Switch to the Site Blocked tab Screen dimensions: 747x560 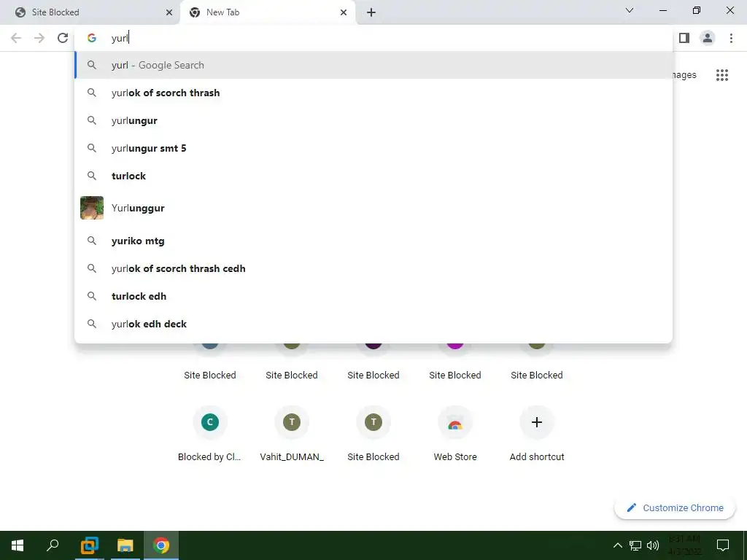90,12
